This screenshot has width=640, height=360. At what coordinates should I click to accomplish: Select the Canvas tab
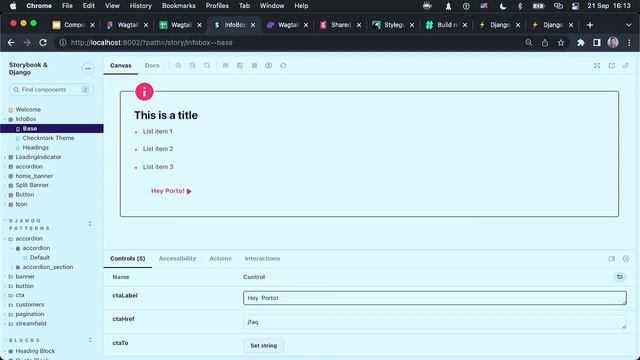pyautogui.click(x=121, y=65)
